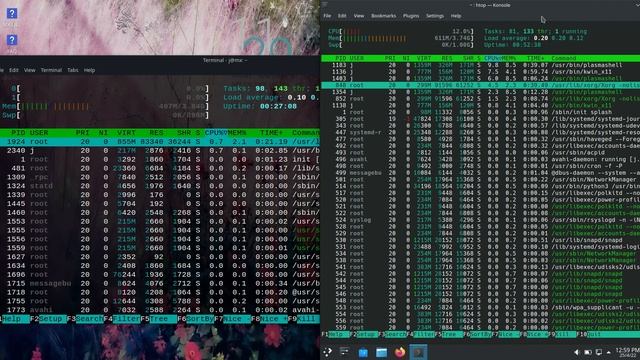Open the Edit menu in Konsole
Viewport: 640px width, 360px height.
point(342,16)
